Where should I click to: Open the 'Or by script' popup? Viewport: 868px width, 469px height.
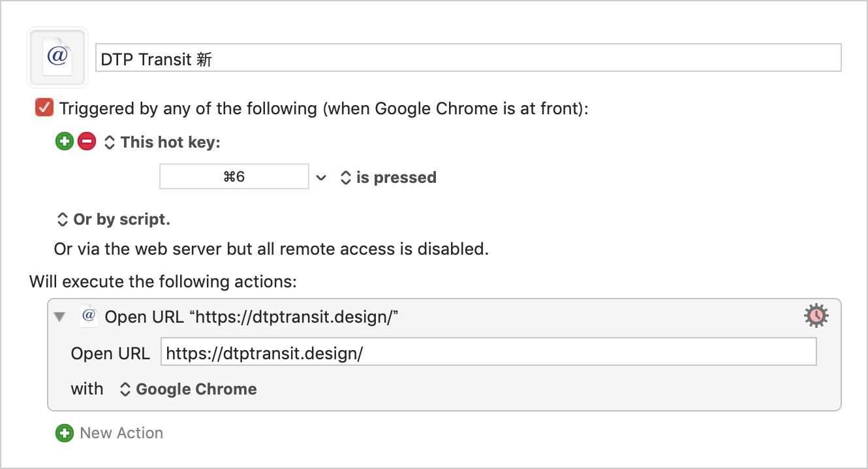click(114, 219)
